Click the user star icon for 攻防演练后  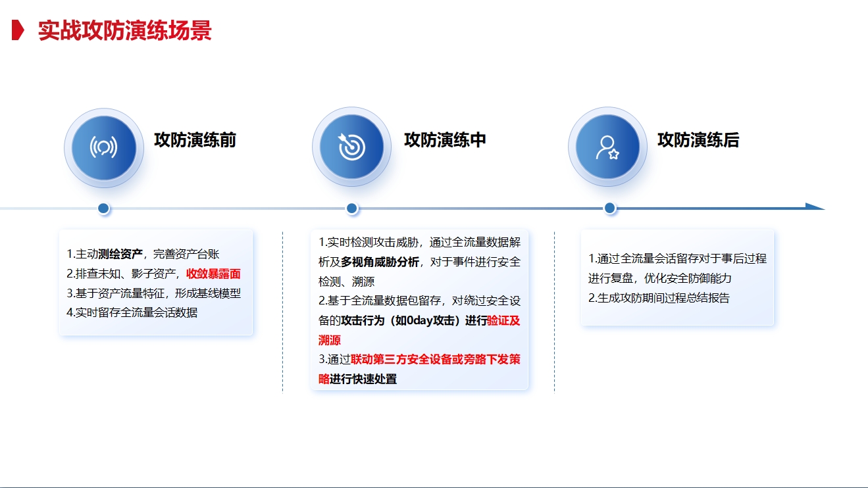[607, 147]
